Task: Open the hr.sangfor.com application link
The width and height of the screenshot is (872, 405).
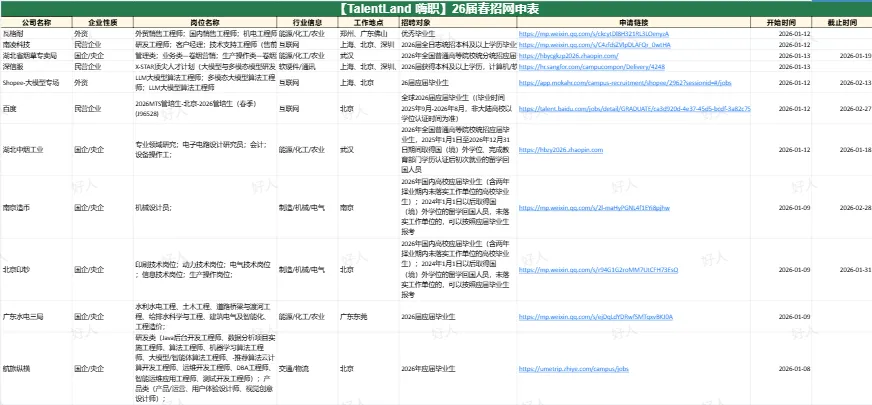Action: [592, 67]
